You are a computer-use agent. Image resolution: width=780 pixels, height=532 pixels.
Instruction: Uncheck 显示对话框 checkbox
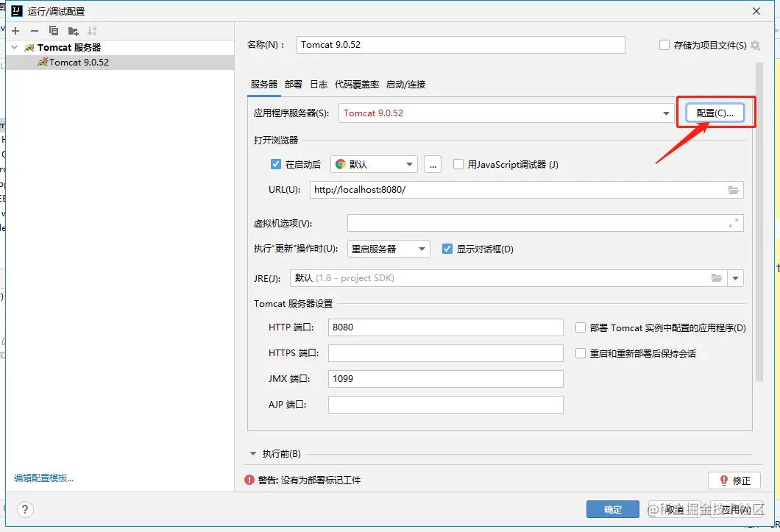tap(447, 249)
